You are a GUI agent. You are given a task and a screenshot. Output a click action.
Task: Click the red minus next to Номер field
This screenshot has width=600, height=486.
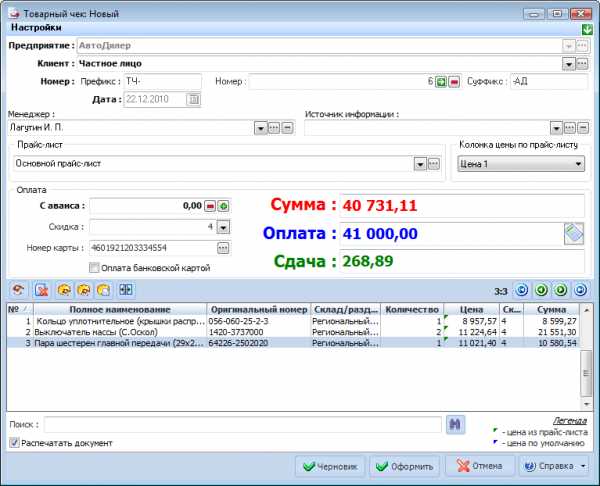[x=453, y=81]
